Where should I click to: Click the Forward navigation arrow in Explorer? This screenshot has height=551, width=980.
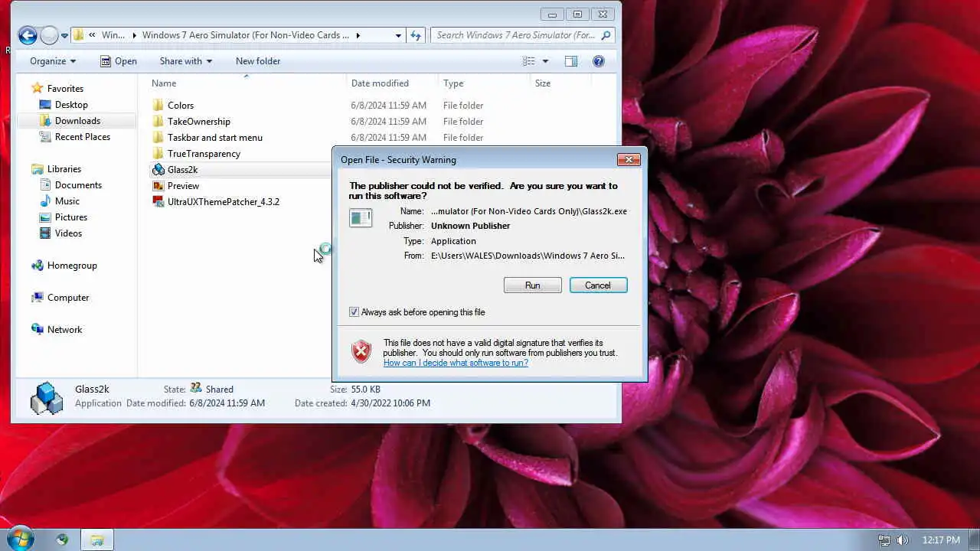49,35
